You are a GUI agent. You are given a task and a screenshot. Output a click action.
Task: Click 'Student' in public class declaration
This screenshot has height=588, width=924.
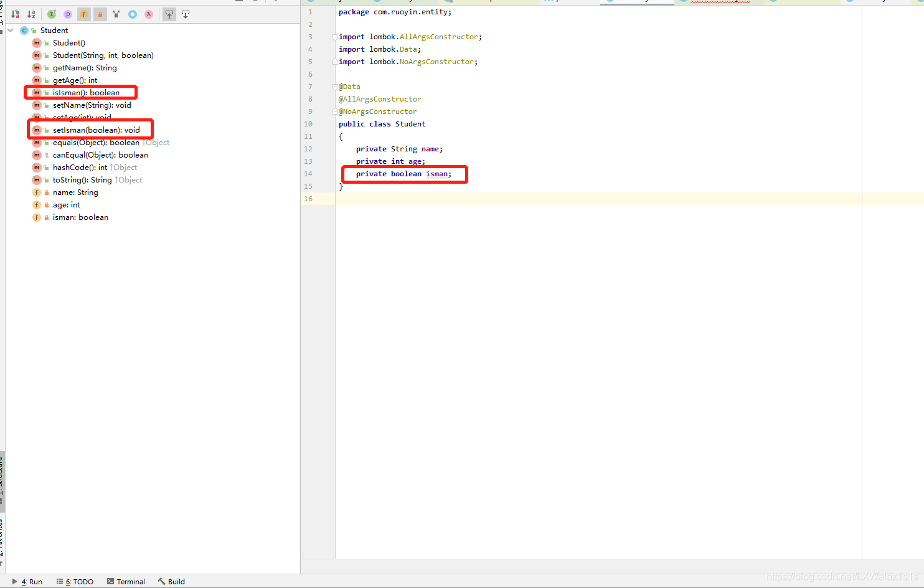pos(410,124)
